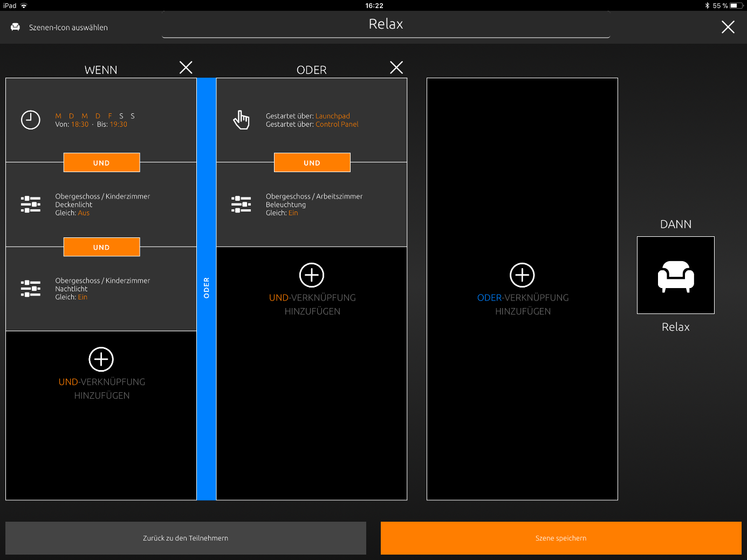Click the blue vertical ODER bar
The image size is (747, 560).
point(206,289)
